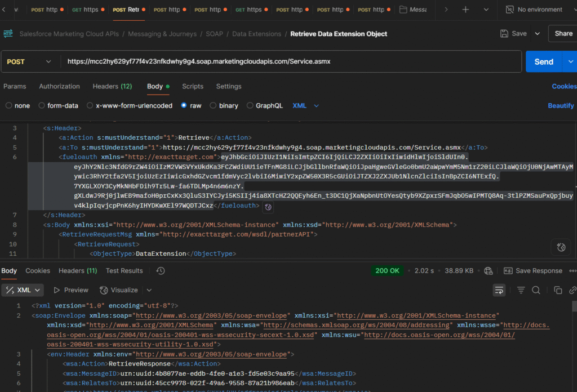Click the filter icon in response toolbar
577x392 pixels.
520,289
